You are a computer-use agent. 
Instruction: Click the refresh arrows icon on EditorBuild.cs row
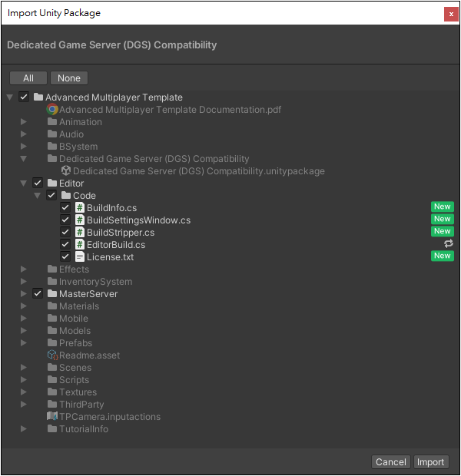(x=449, y=243)
